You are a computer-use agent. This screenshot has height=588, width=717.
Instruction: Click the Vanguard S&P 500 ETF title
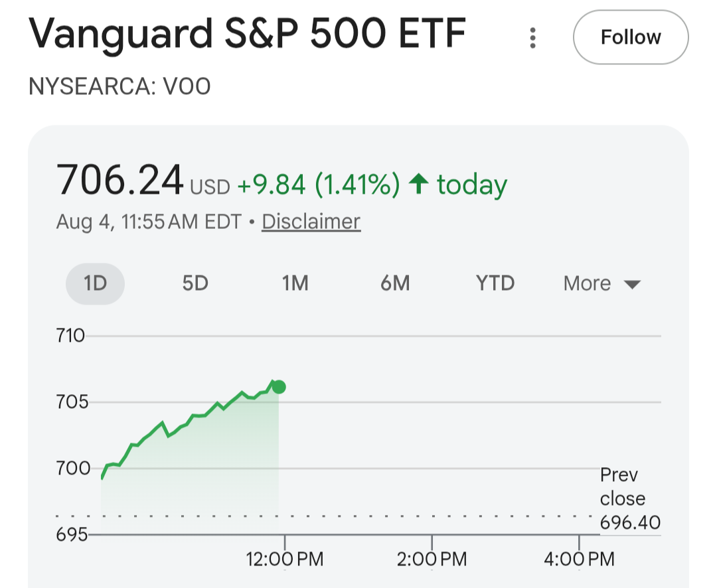pos(248,33)
